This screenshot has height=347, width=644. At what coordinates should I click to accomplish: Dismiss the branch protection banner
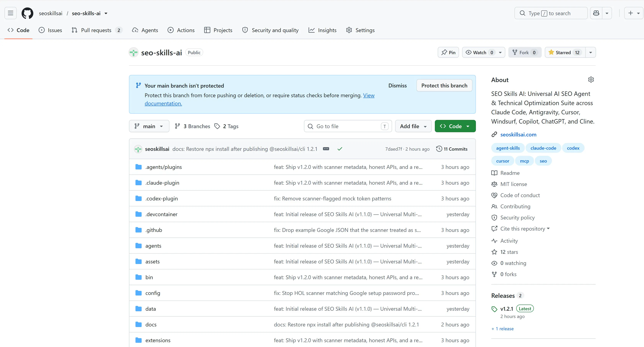397,85
